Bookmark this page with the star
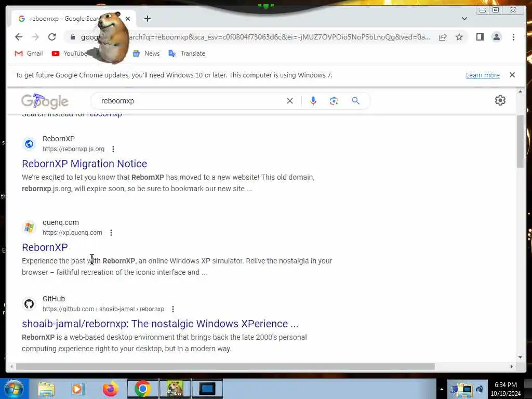This screenshot has height=399, width=532. click(459, 37)
